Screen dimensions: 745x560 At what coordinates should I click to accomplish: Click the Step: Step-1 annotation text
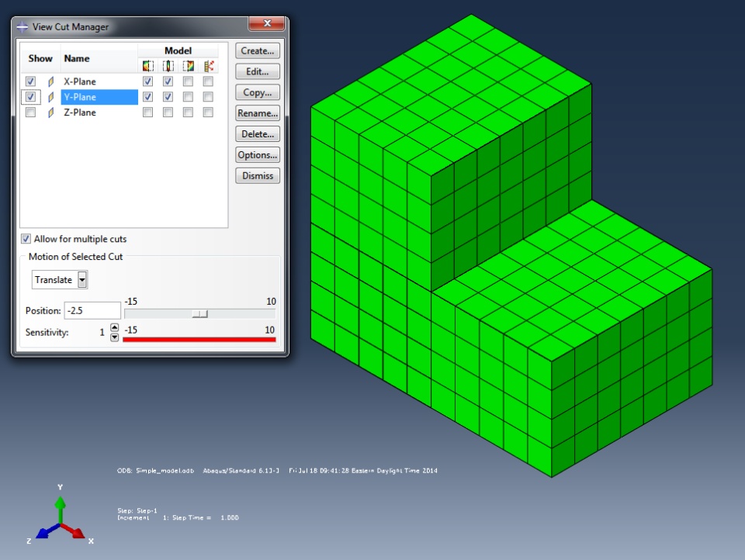[x=137, y=510]
